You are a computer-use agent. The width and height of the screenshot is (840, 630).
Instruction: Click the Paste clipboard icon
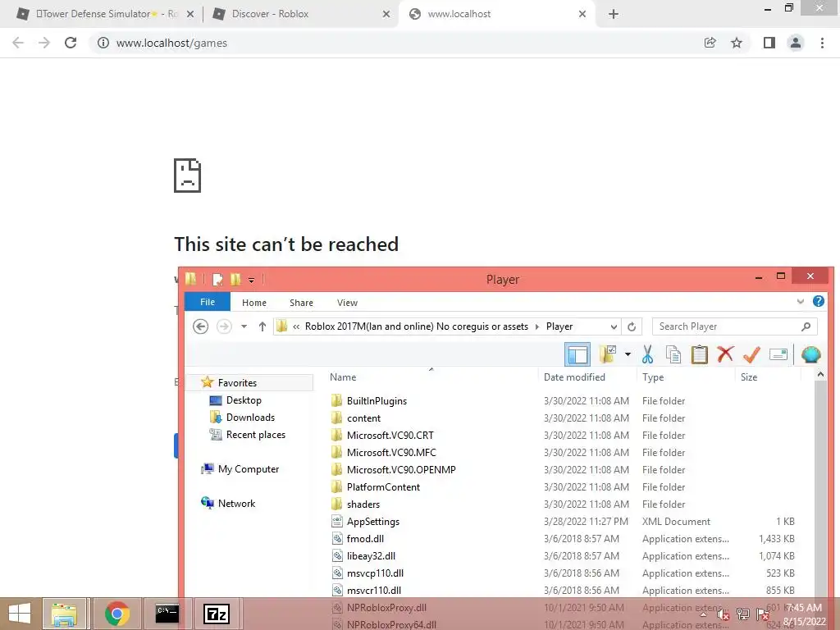(x=699, y=354)
